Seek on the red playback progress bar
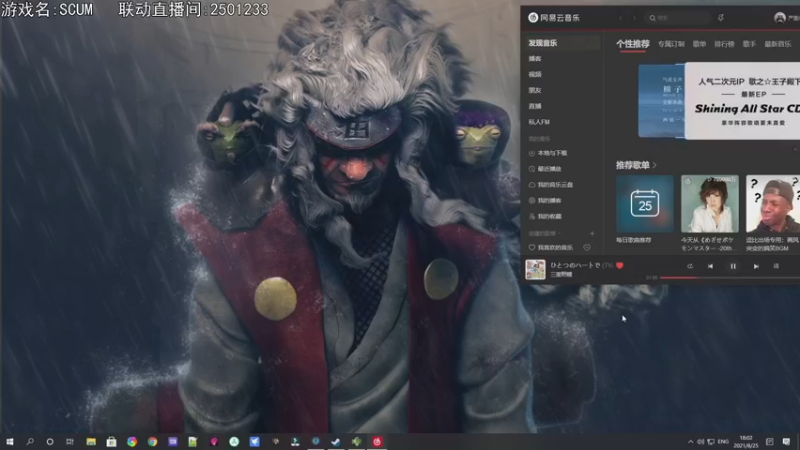 730,278
